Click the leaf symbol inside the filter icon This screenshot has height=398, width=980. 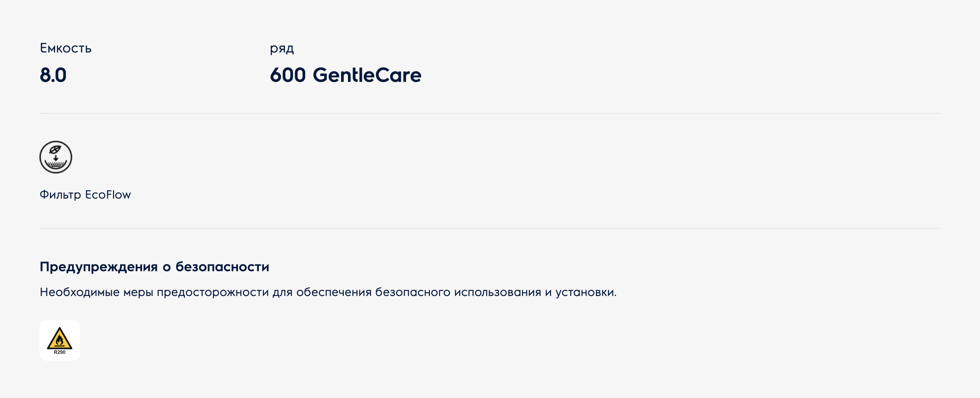tap(55, 150)
